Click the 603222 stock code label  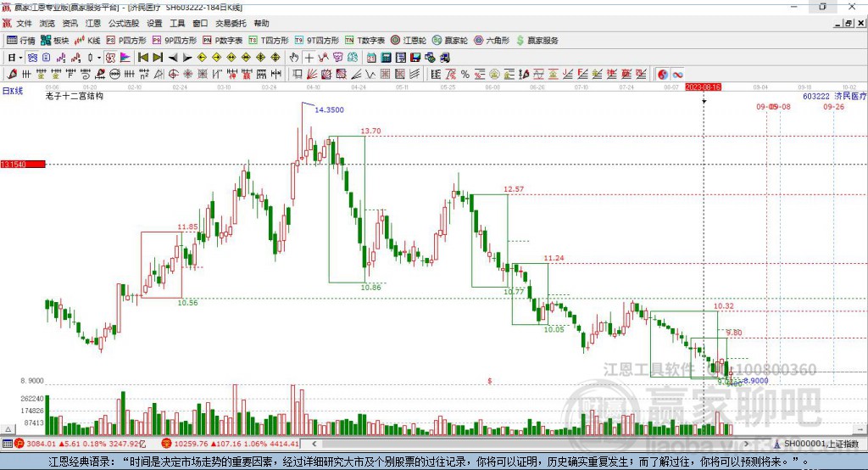tap(816, 96)
